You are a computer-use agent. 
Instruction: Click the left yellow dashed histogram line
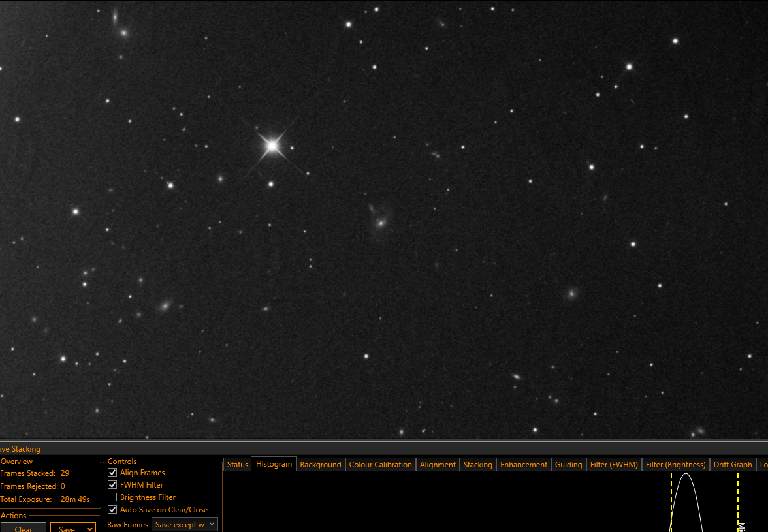pyautogui.click(x=671, y=502)
